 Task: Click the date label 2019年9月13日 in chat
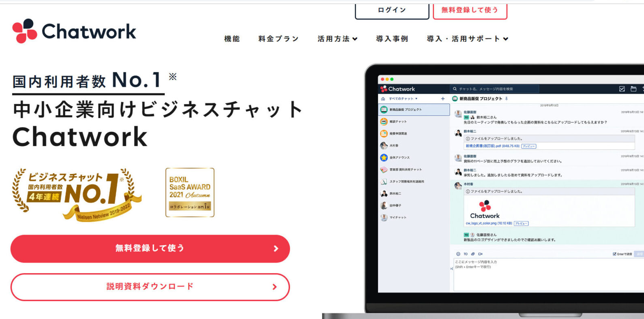point(549,105)
